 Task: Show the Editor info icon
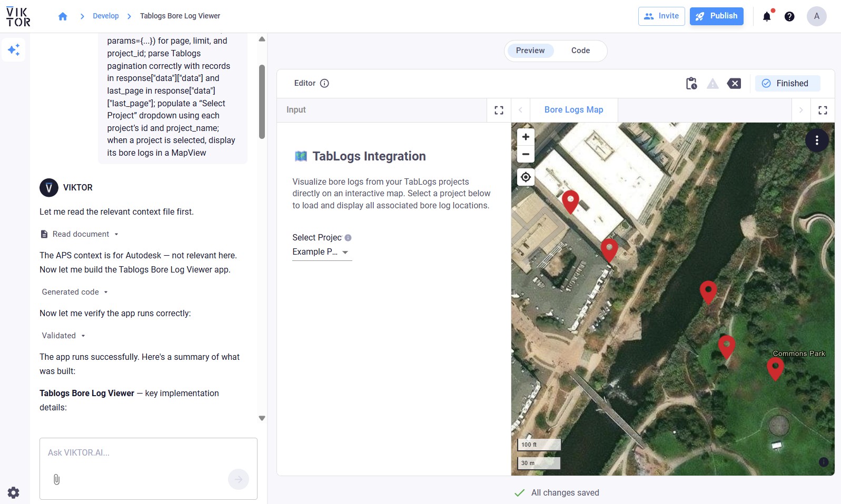click(x=324, y=83)
